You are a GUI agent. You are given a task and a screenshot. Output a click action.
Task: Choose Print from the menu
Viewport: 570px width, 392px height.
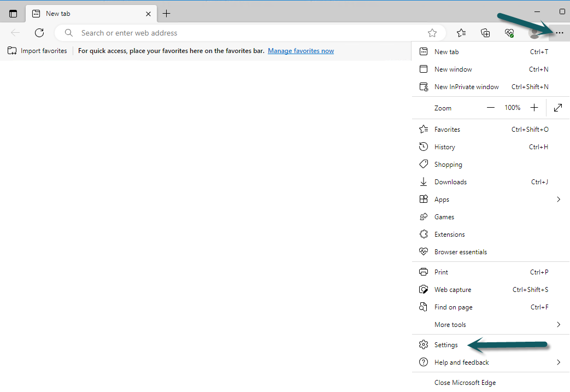pos(491,272)
